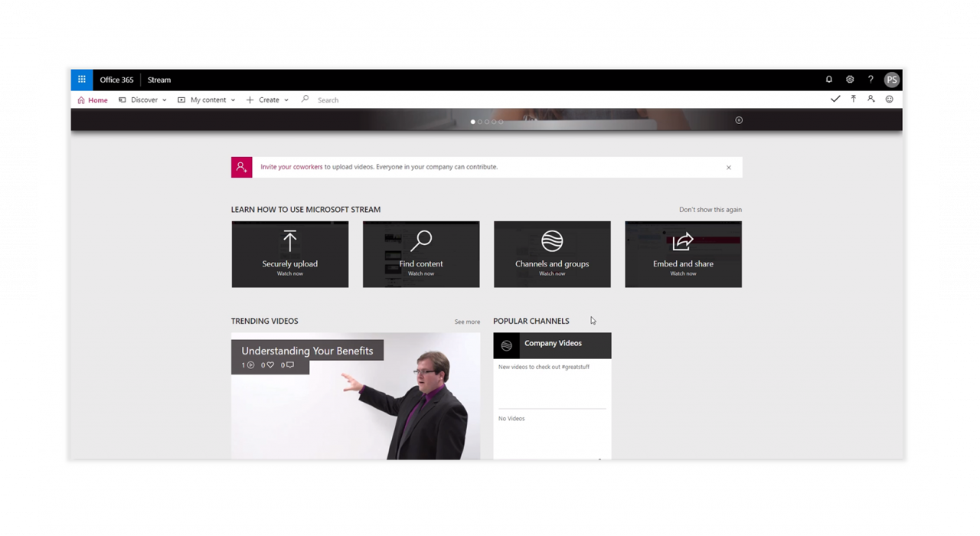Open the Office 365 app launcher grid

[x=82, y=80]
